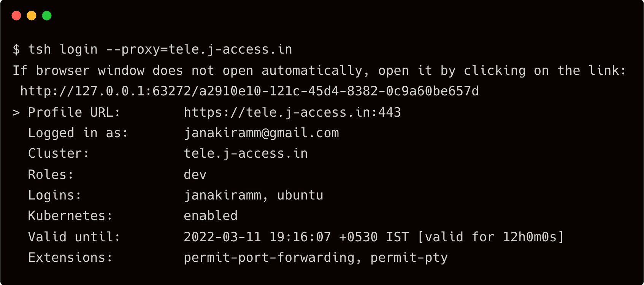Click the 'permit-port-forwarding' extension text
644x285 pixels.
(x=269, y=258)
